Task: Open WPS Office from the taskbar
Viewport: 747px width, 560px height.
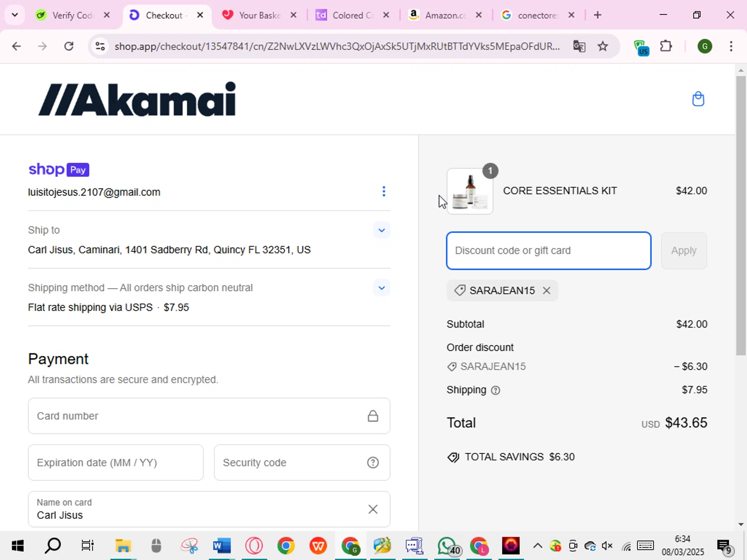Action: coord(318,546)
